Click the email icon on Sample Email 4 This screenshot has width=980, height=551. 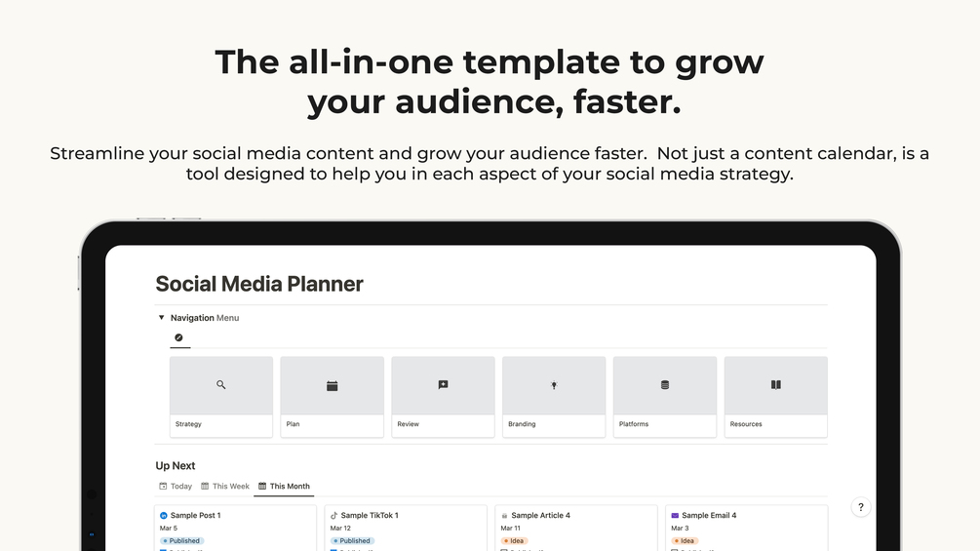click(x=675, y=516)
